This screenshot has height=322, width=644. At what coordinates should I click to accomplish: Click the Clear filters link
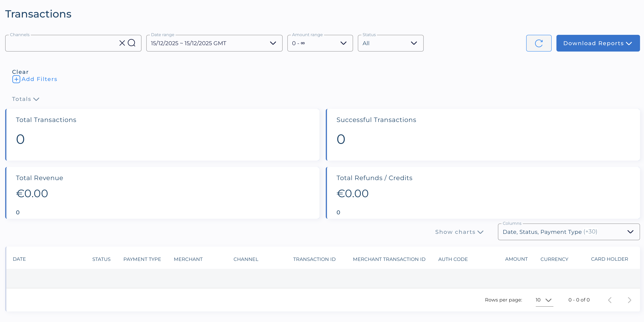[x=20, y=72]
